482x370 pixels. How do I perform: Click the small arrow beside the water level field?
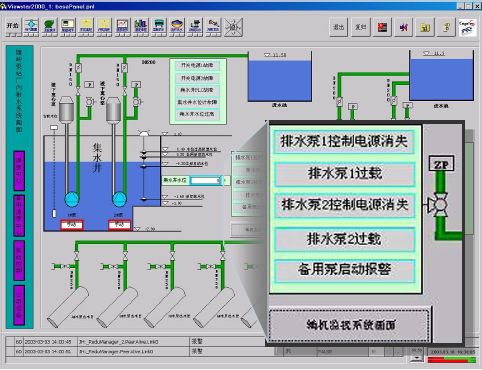(x=226, y=180)
